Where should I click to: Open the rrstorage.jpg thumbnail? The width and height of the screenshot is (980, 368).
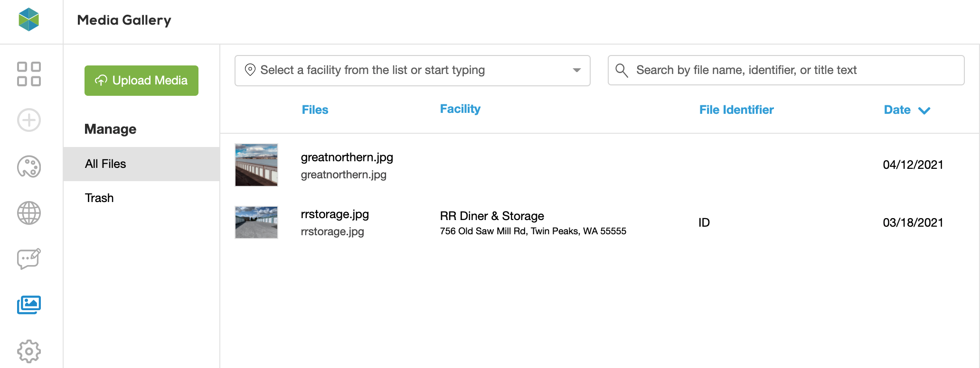pos(256,222)
